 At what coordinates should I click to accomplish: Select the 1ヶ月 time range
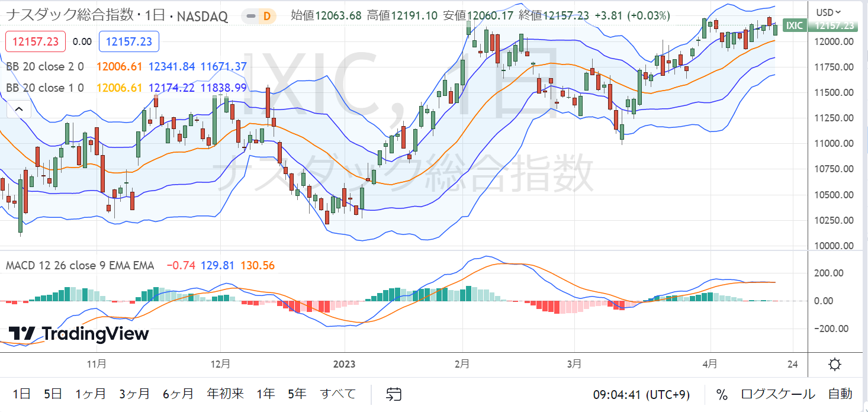click(91, 394)
